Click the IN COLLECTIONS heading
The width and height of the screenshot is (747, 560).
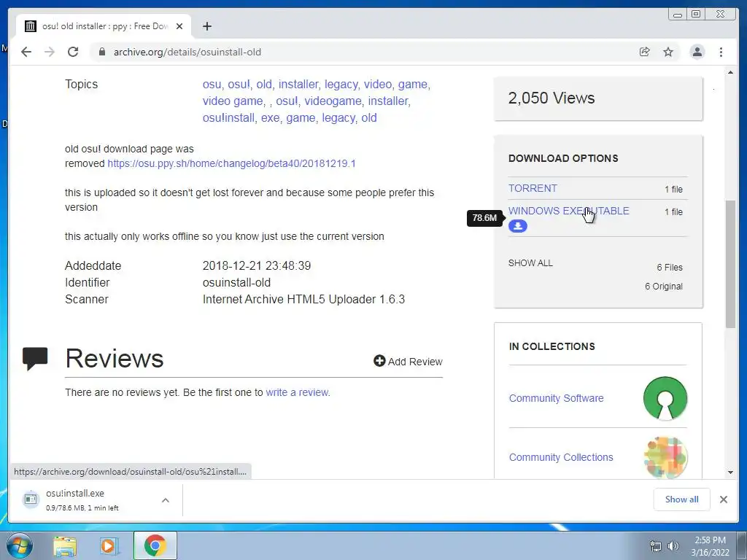[x=551, y=346]
